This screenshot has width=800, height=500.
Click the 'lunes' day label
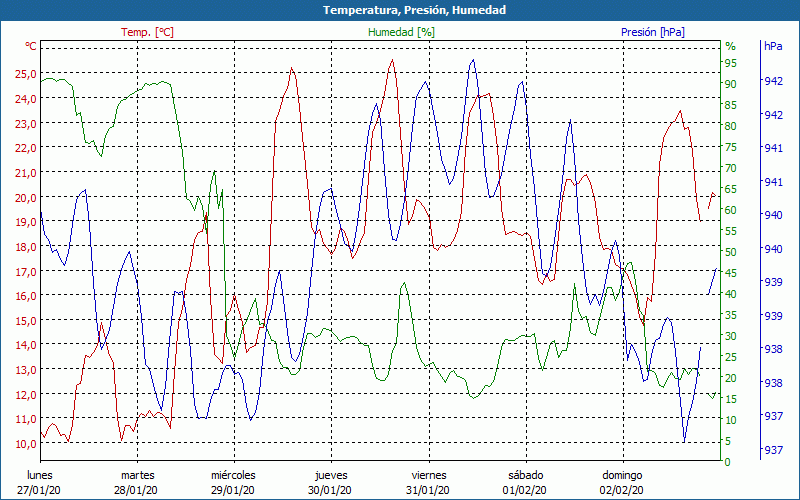point(40,476)
